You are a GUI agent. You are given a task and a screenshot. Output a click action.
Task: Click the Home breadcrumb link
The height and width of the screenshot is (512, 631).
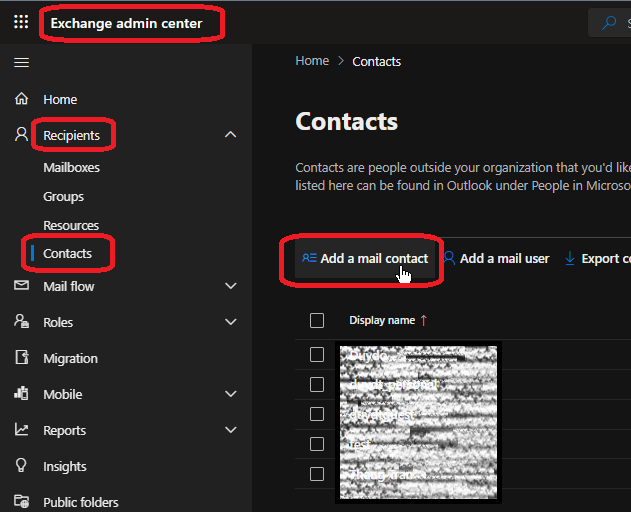click(x=312, y=61)
